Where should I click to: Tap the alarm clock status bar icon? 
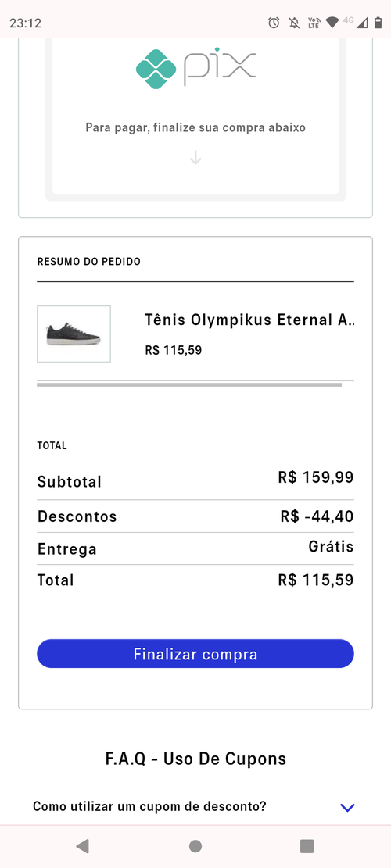(274, 23)
